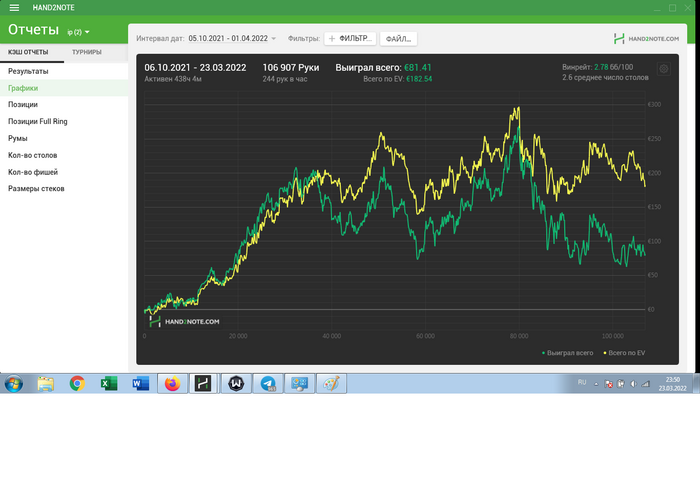Select the Графики report
Viewport: 700px width, 494px height.
pos(64,88)
